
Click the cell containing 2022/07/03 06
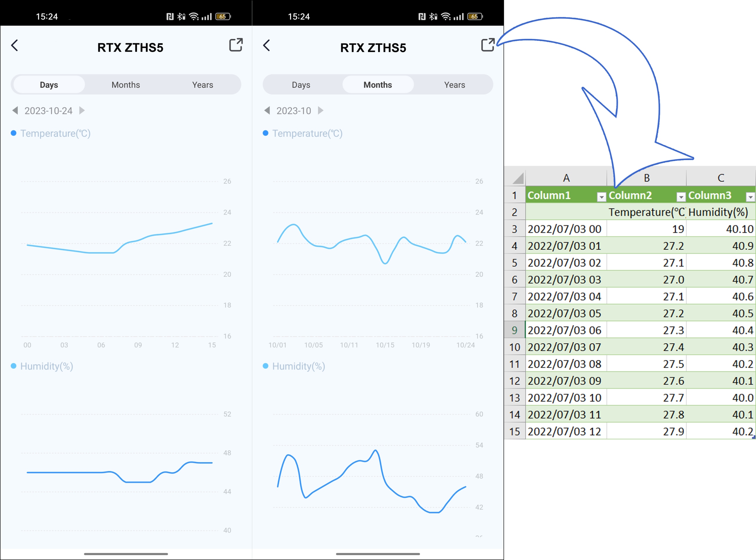(565, 330)
